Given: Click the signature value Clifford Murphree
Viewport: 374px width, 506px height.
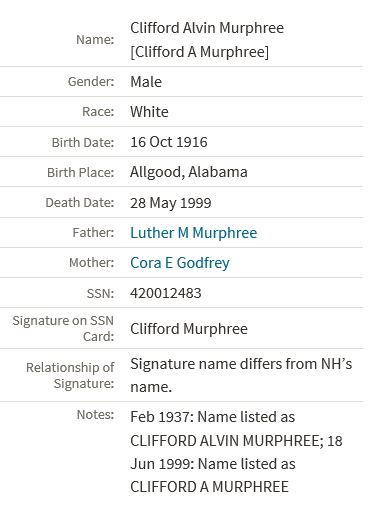Looking at the screenshot, I should click(189, 329).
